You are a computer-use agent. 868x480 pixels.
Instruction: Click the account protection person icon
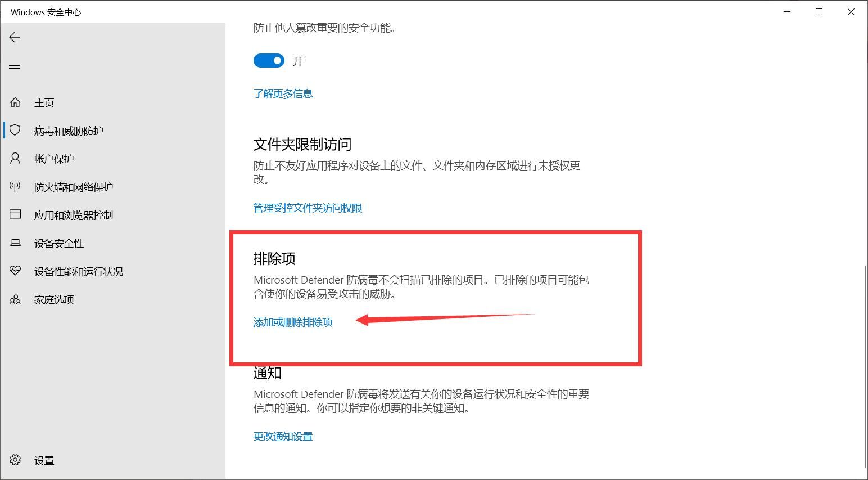(x=15, y=159)
